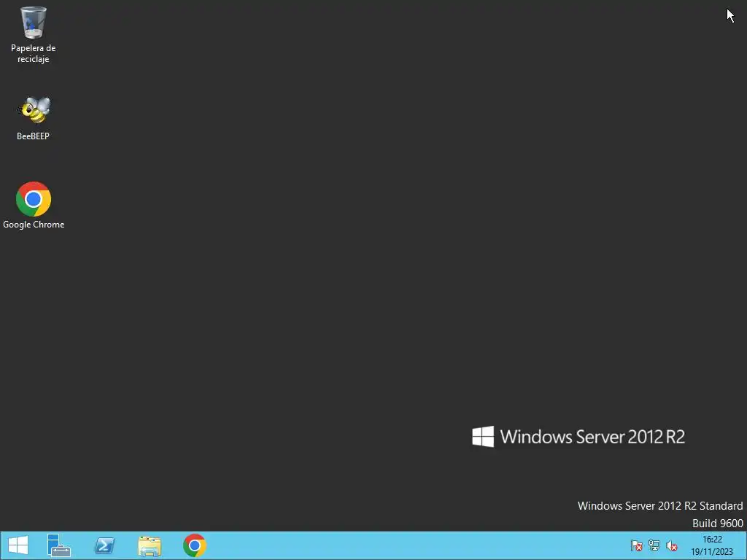Click the "BeeBEEP" label text
This screenshot has height=560, width=747.
33,136
